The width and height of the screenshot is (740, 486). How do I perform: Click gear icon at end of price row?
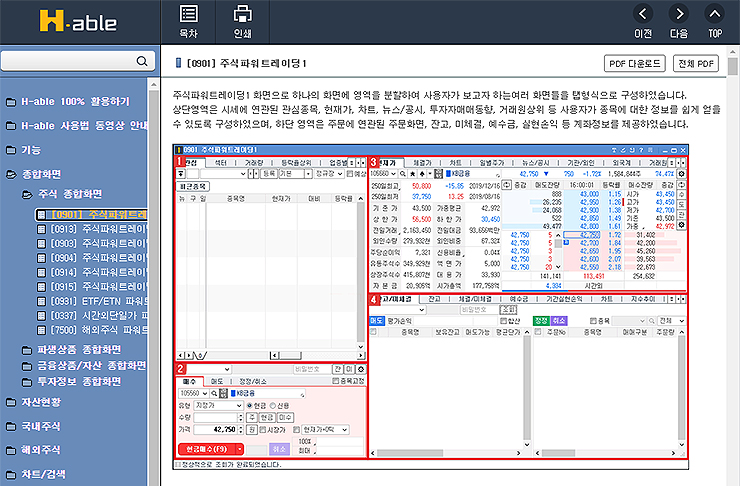681,174
